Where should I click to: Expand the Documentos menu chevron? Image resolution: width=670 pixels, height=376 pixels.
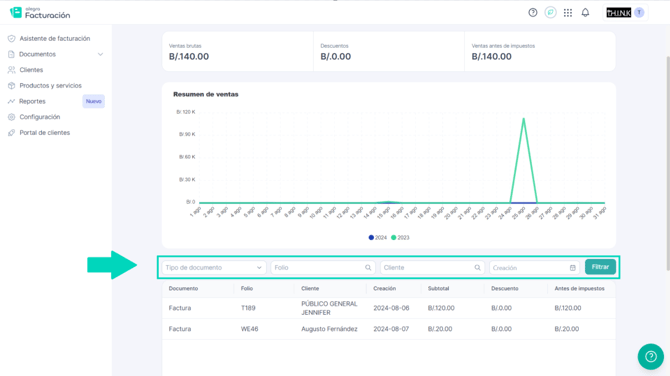(x=100, y=54)
